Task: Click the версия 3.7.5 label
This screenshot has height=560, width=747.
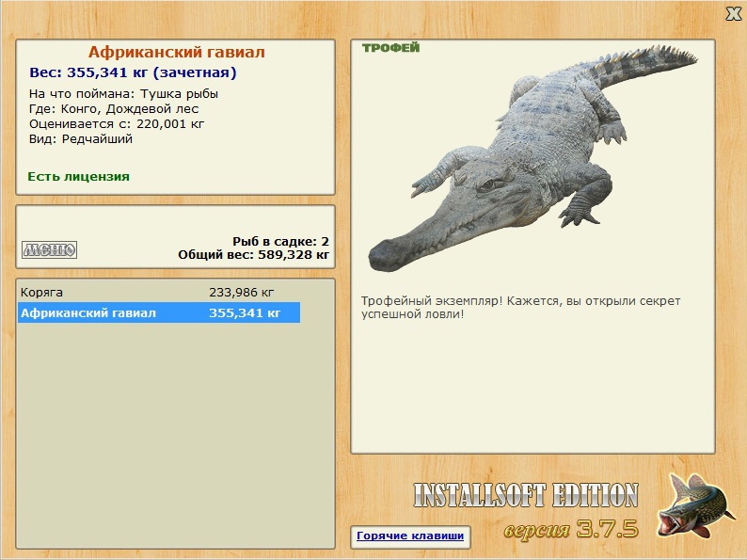Action: point(571,529)
